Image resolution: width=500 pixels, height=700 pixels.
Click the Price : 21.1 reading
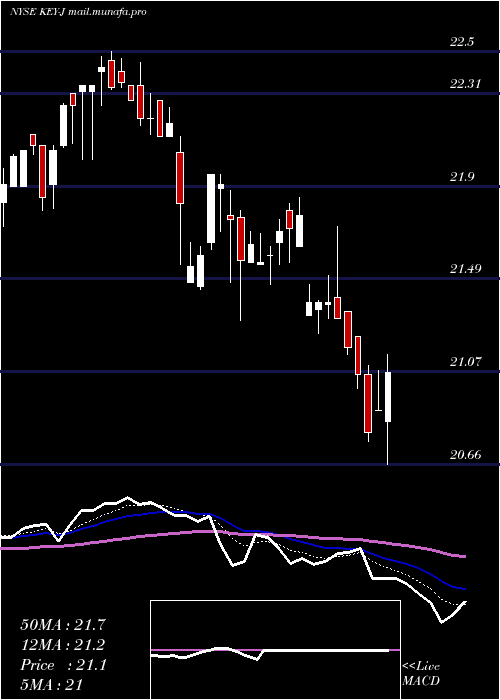(x=63, y=665)
